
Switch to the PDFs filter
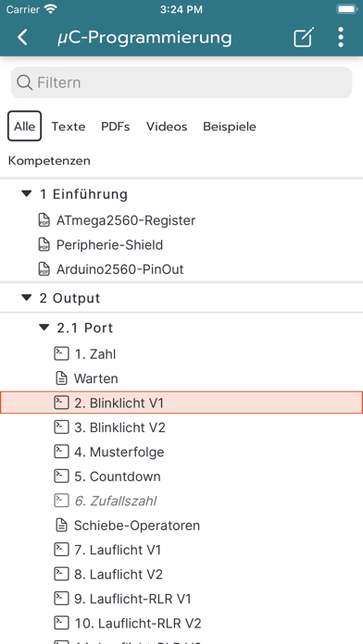tap(116, 127)
